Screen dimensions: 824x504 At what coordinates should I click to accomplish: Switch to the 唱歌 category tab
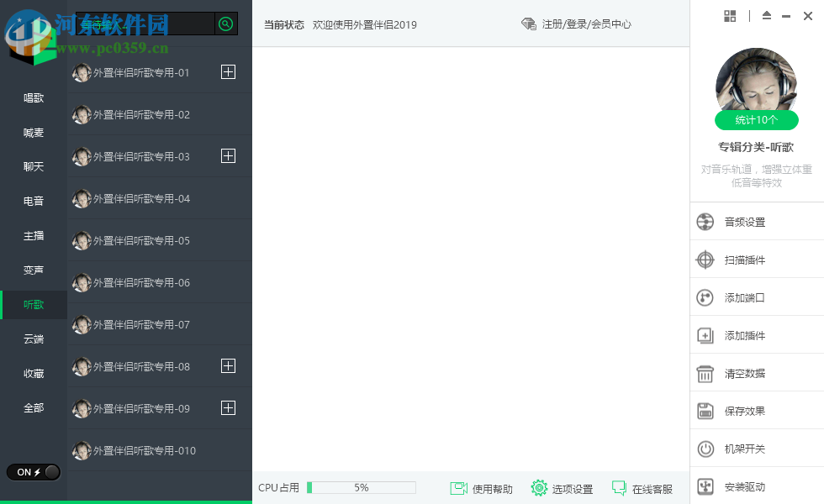[33, 97]
